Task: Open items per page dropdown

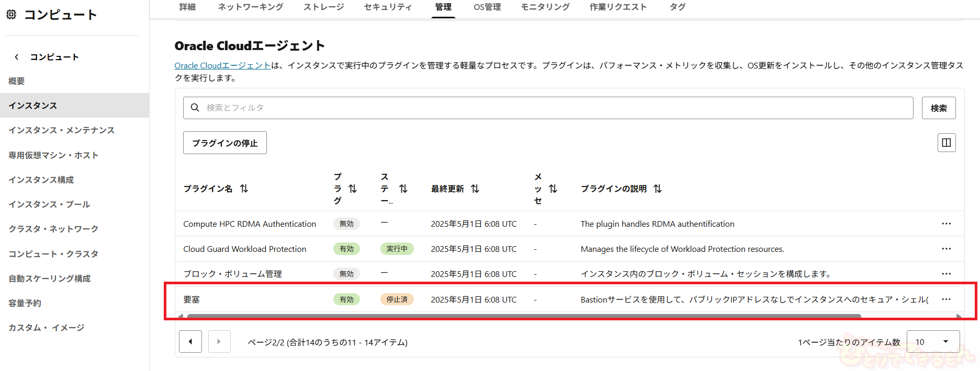Action: [933, 342]
